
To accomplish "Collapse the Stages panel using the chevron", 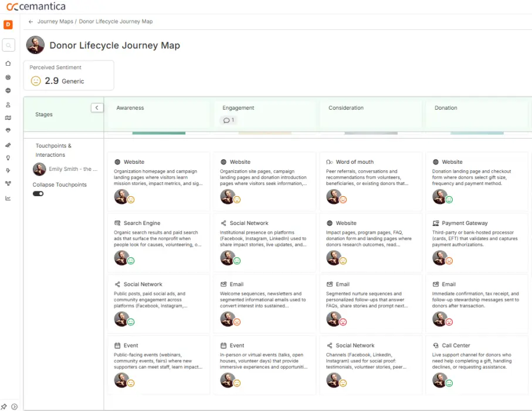I will click(97, 107).
